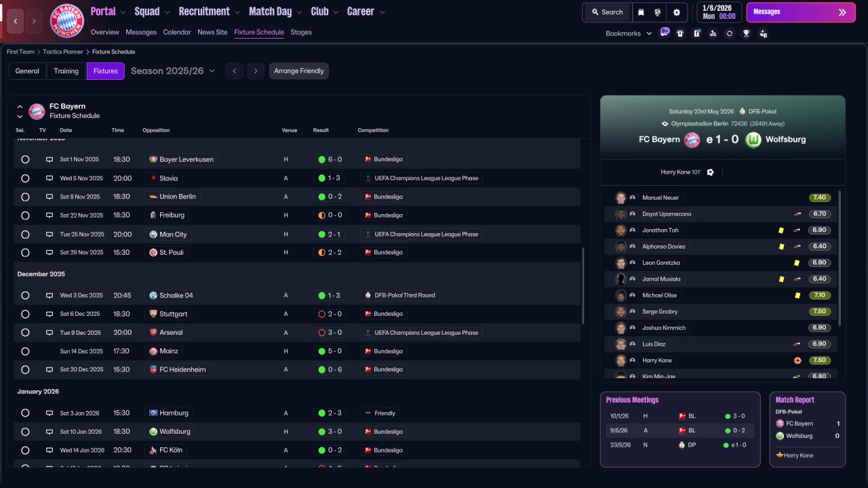Click the goal ball icon next to Harry Kane 101'

(710, 172)
